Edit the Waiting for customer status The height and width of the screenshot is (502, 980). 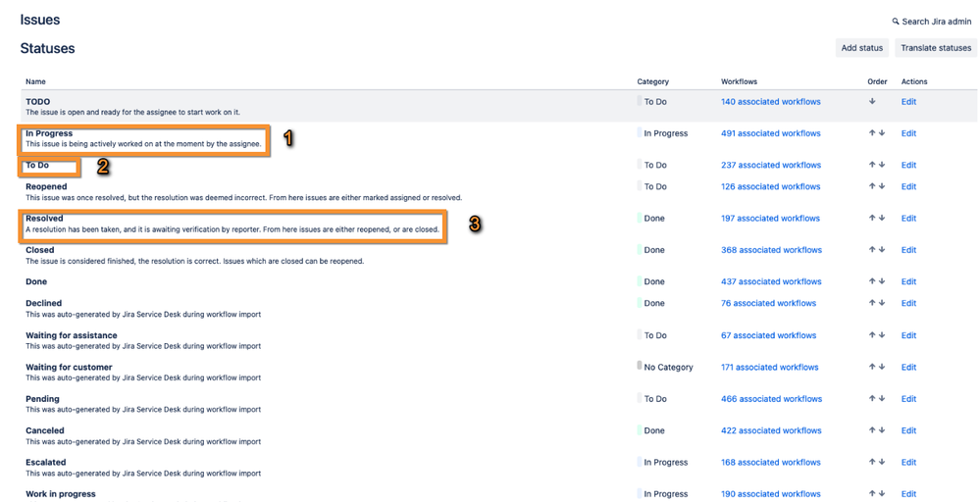pos(908,367)
